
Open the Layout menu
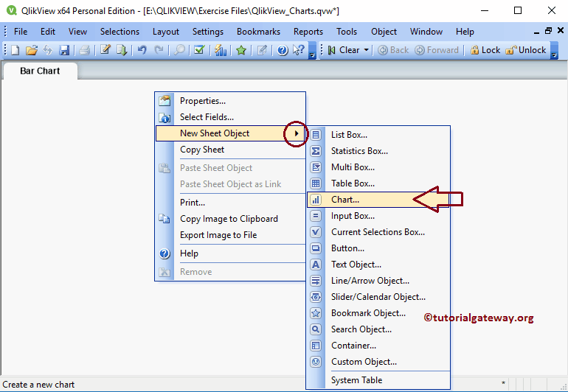[165, 32]
